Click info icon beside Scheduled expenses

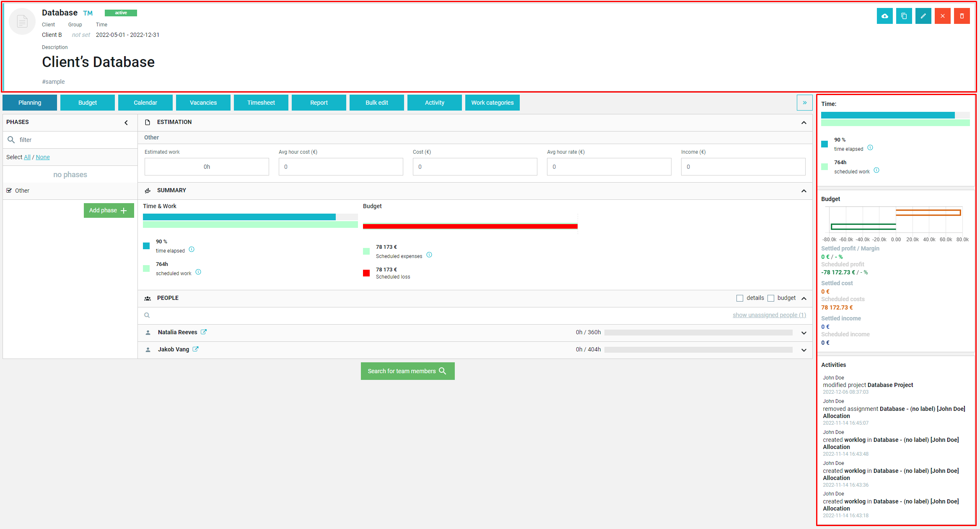pos(429,255)
